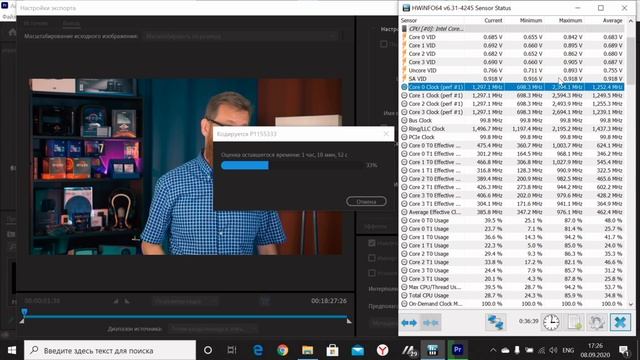Open Microsoft Store from the taskbar

coord(332,350)
